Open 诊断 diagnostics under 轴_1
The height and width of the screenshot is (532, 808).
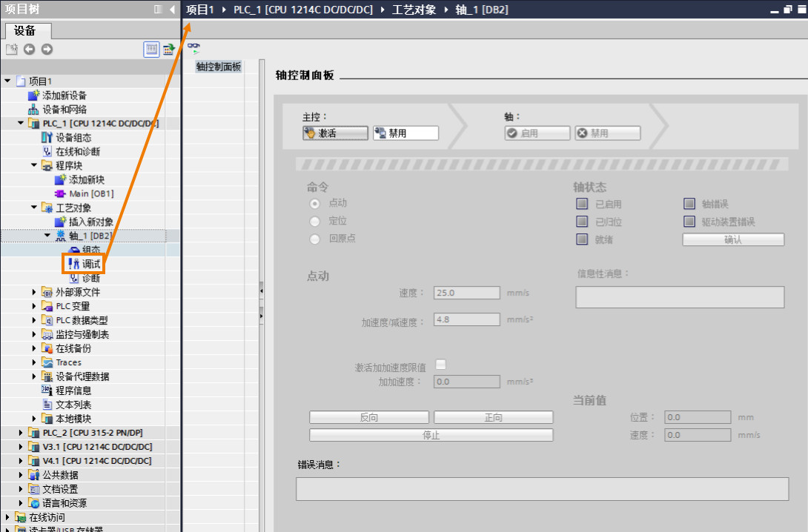[85, 278]
